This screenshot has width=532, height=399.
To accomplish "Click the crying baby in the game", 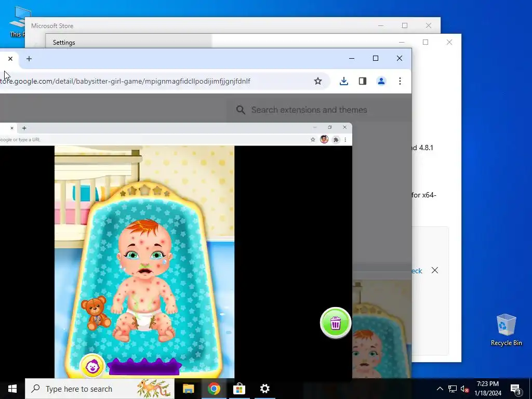I will 145,280.
